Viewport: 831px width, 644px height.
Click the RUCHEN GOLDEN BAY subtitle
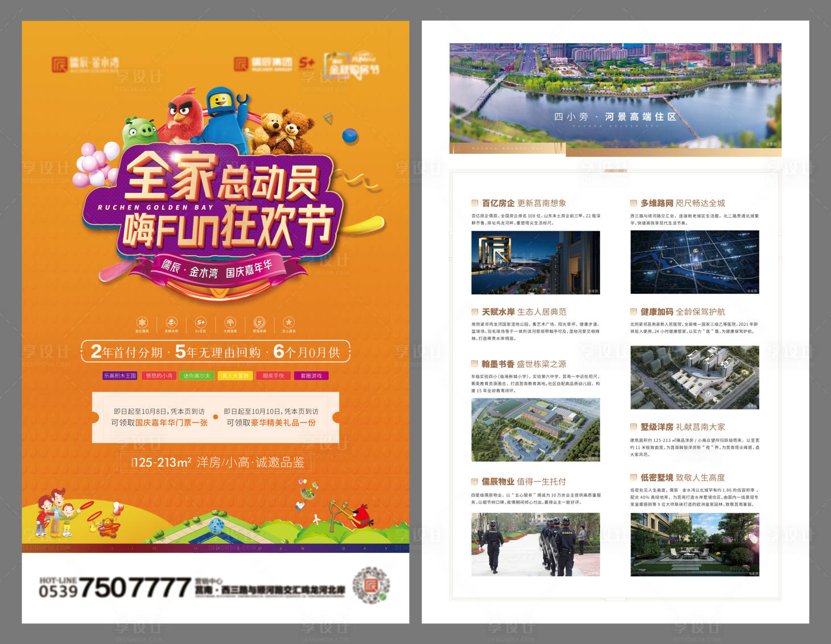click(x=155, y=208)
